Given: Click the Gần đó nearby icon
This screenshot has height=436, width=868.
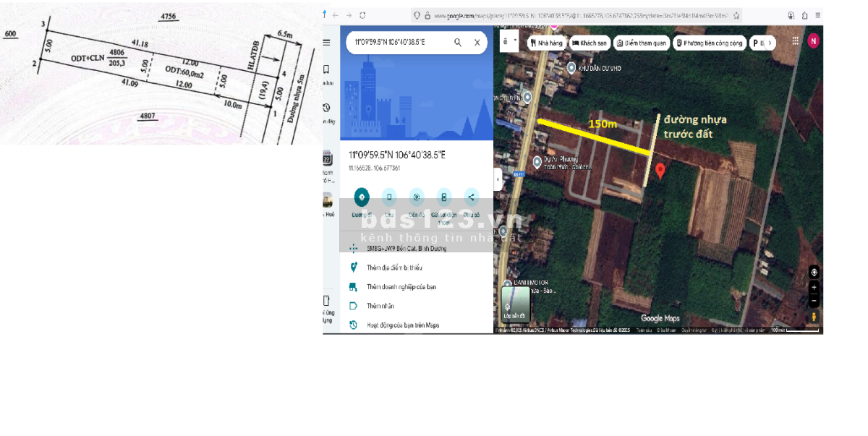Looking at the screenshot, I should click(416, 197).
